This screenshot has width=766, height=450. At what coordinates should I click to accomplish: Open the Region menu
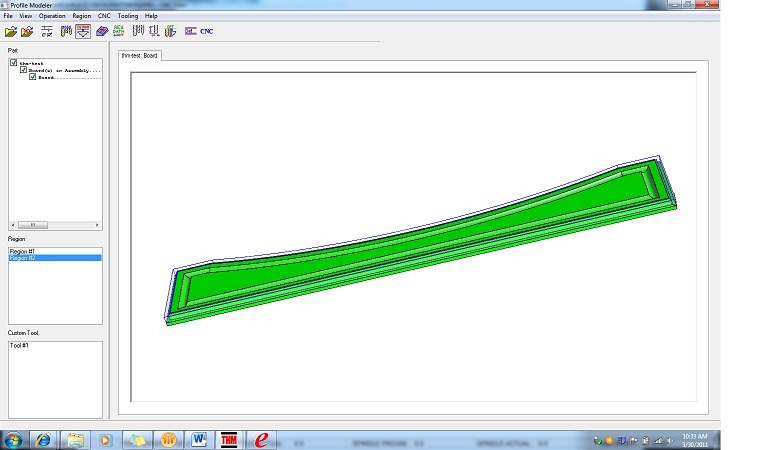pyautogui.click(x=82, y=16)
